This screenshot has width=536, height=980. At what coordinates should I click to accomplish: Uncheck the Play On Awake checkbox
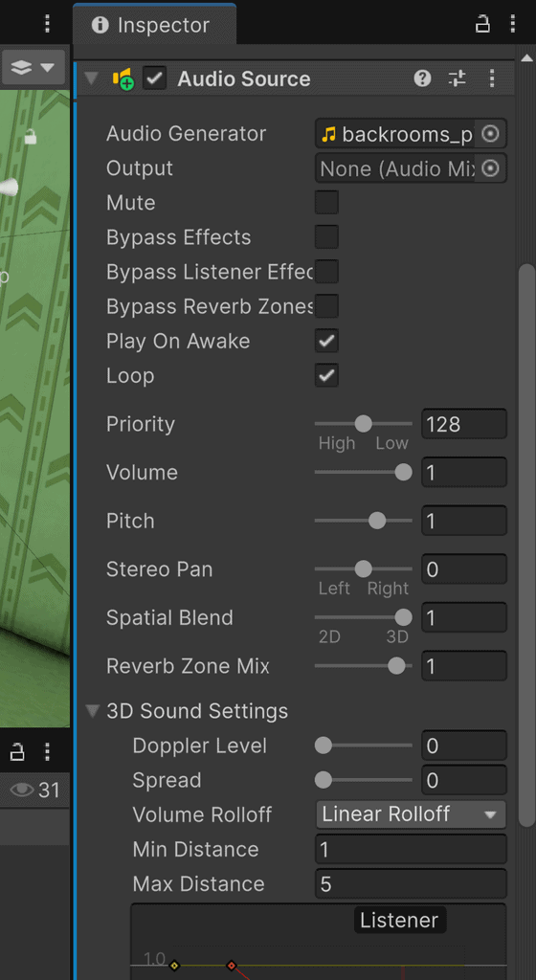[326, 342]
